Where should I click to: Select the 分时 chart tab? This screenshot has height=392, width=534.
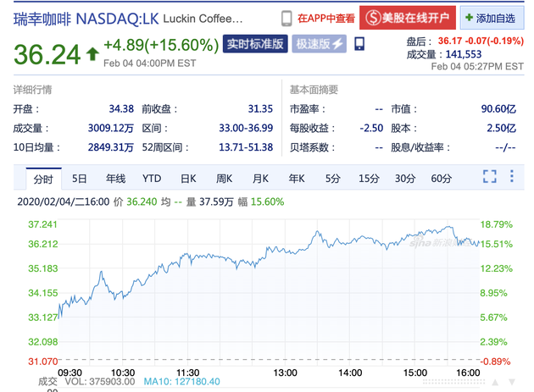coord(43,179)
